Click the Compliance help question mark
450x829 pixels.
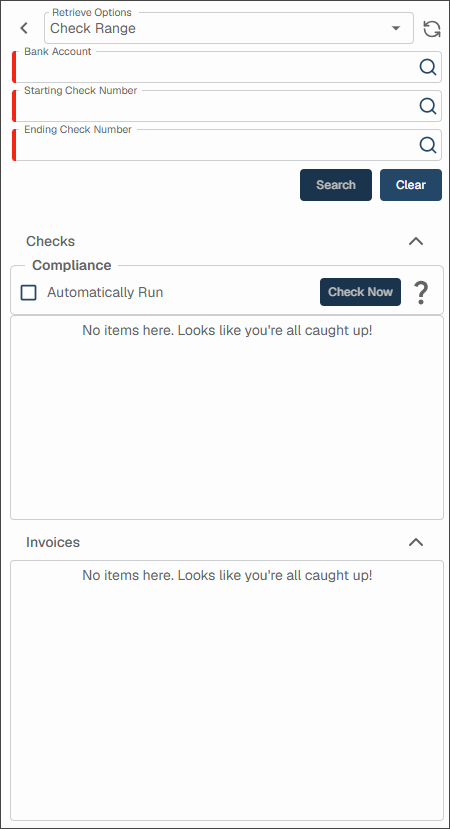pos(421,292)
